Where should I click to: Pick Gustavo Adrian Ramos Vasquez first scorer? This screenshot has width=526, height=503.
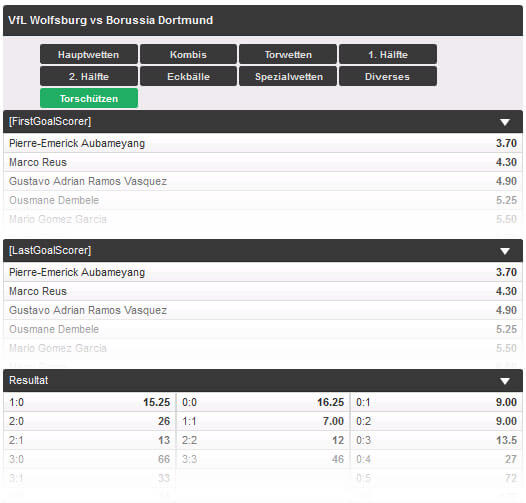(263, 181)
